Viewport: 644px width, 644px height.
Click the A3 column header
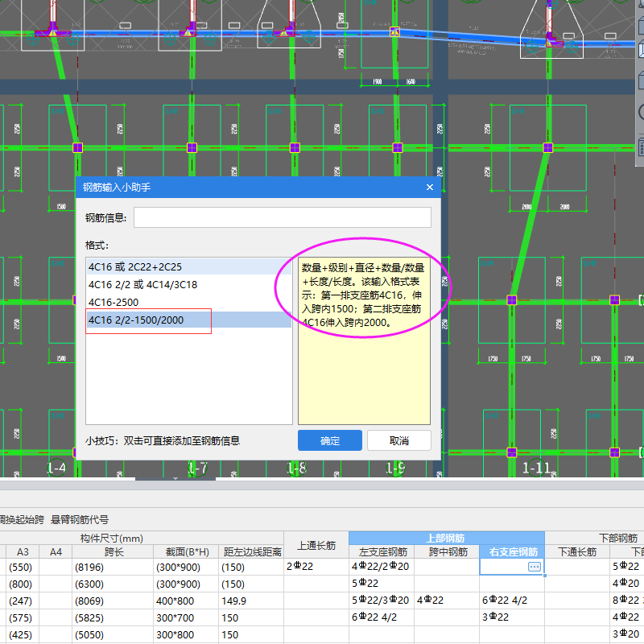coord(23,551)
